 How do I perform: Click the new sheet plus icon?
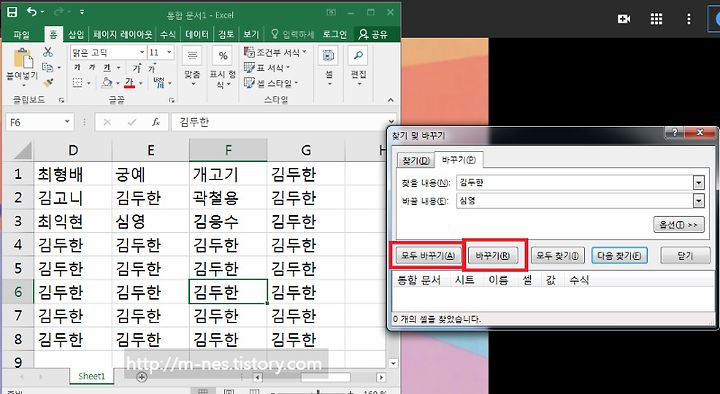tap(142, 377)
